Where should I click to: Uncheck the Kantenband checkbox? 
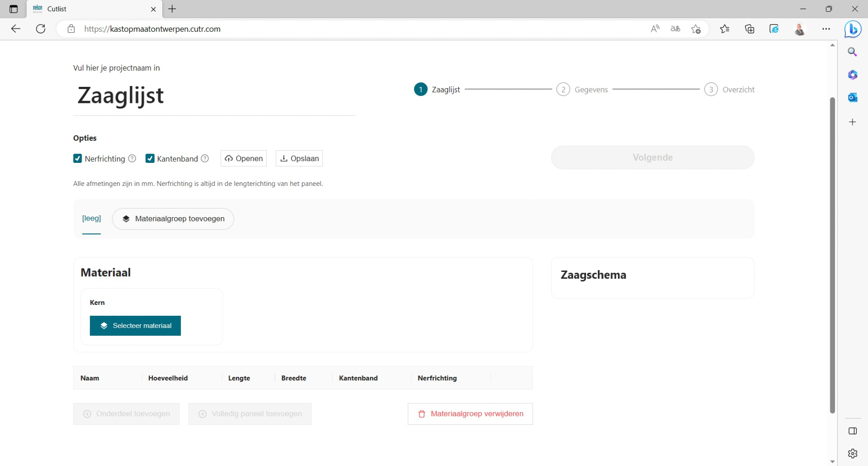coord(150,159)
